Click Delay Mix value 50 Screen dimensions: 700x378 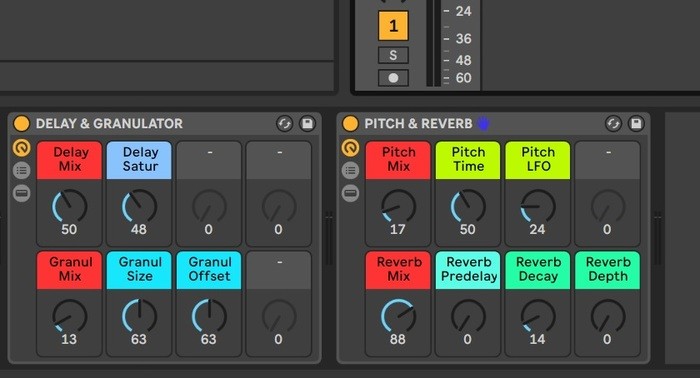pos(69,229)
